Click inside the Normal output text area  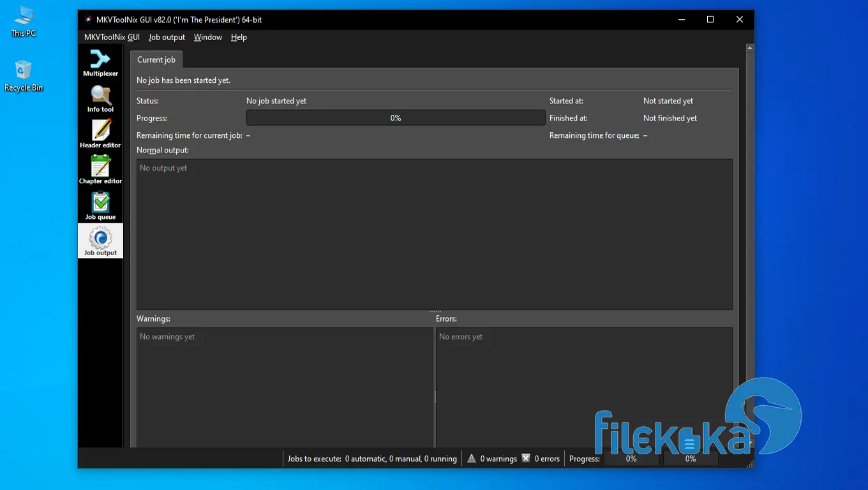click(434, 234)
